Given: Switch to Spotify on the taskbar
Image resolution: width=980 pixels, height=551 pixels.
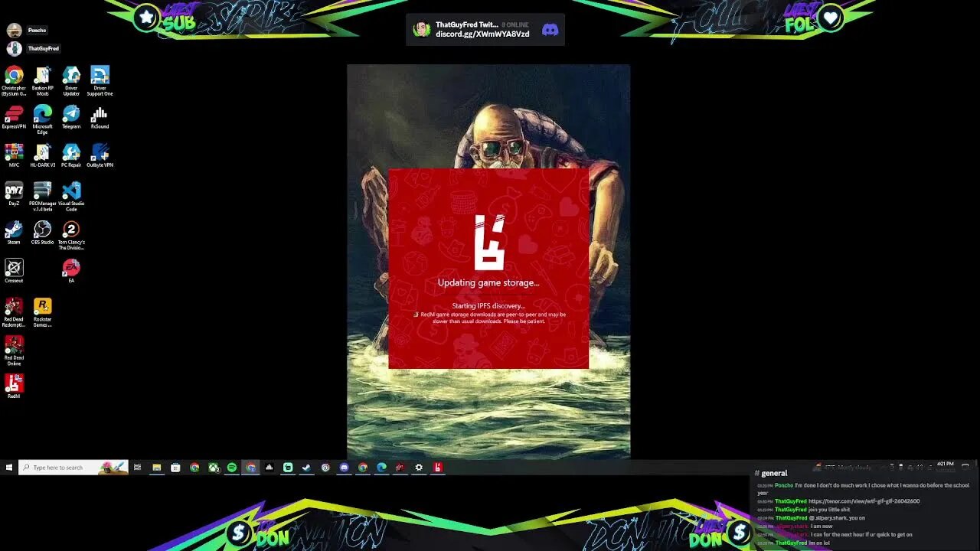Looking at the screenshot, I should [232, 468].
